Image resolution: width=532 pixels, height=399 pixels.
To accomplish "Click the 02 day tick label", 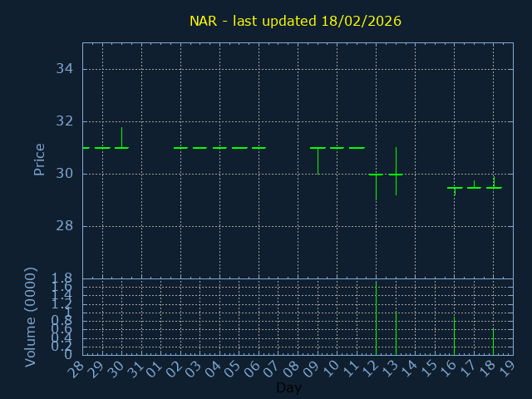I will click(x=173, y=368).
